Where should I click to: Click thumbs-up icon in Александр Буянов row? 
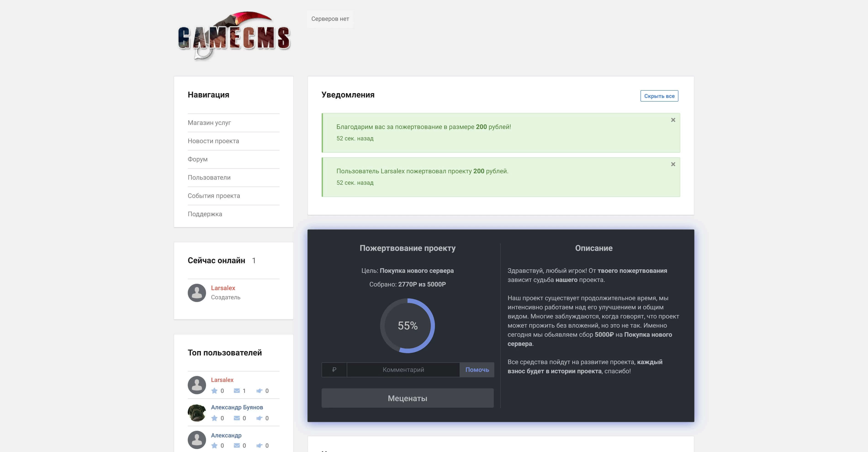[259, 418]
